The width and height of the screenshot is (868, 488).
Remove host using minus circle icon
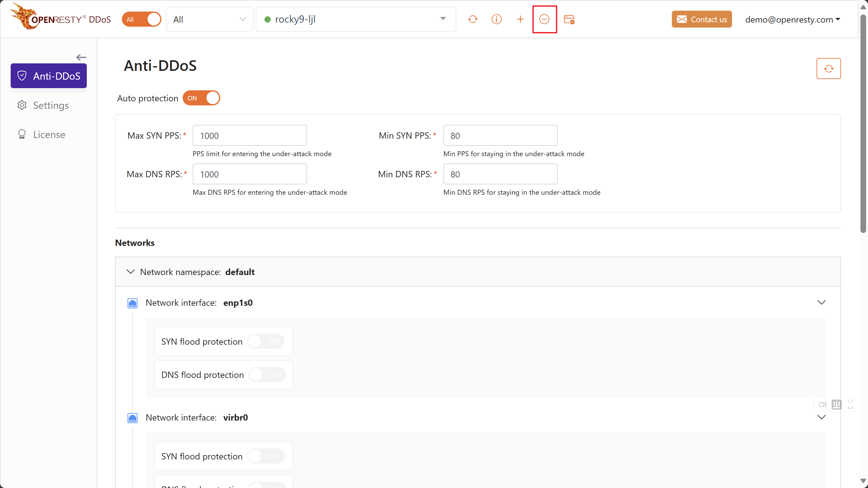coord(544,19)
